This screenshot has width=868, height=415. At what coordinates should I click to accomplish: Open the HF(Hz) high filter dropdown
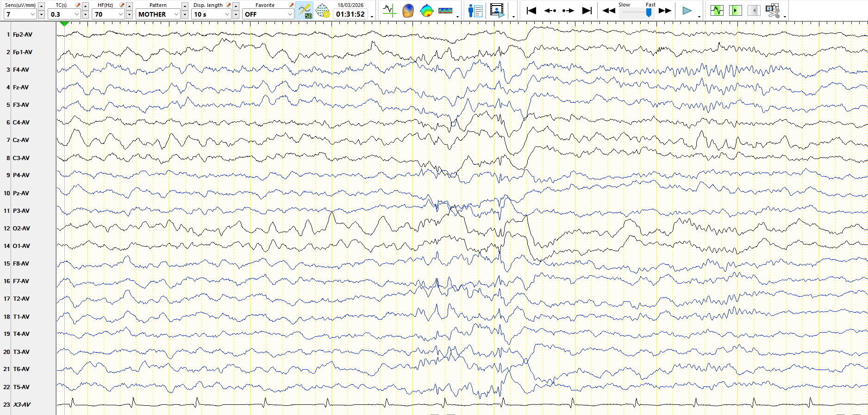click(108, 14)
